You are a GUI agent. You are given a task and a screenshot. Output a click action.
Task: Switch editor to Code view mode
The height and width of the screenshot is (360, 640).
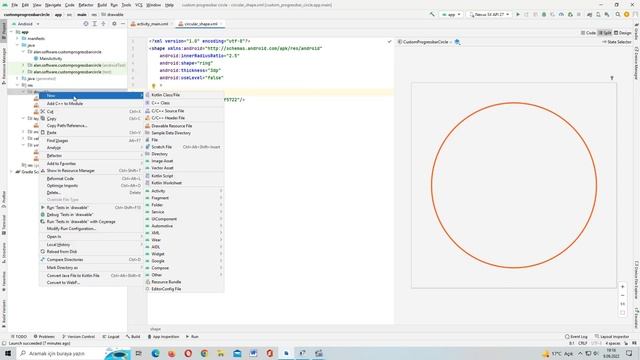coord(588,33)
